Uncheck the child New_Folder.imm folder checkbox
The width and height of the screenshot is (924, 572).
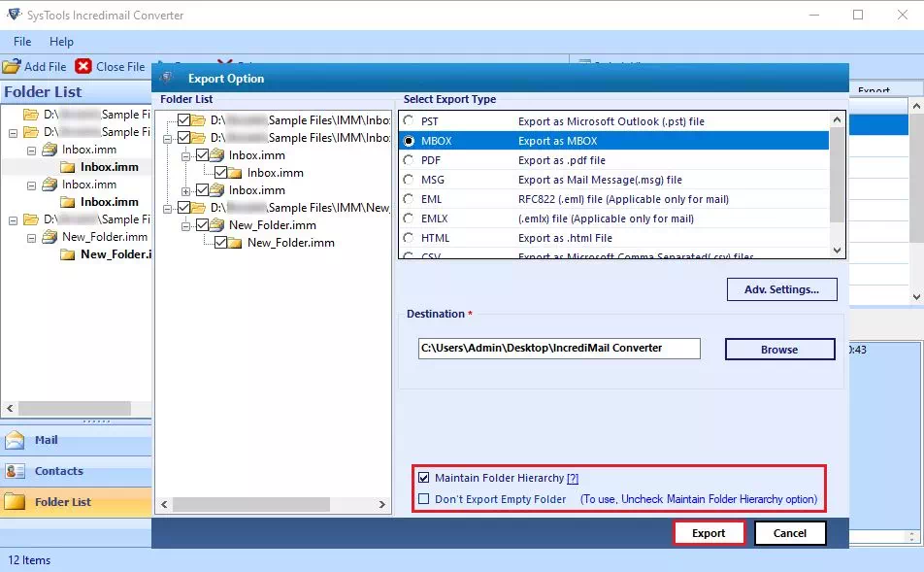(220, 243)
